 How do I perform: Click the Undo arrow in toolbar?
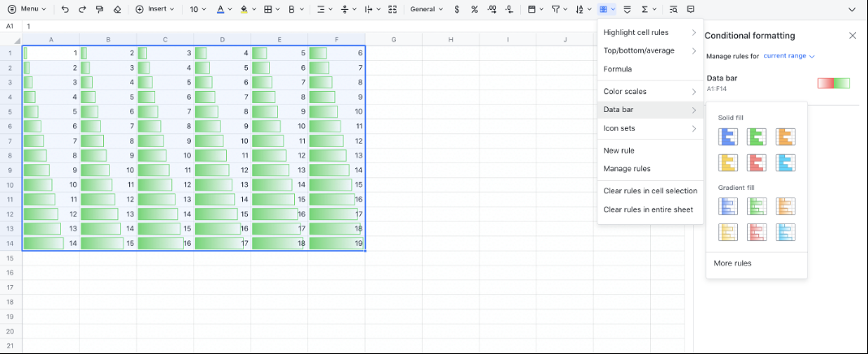(x=65, y=10)
